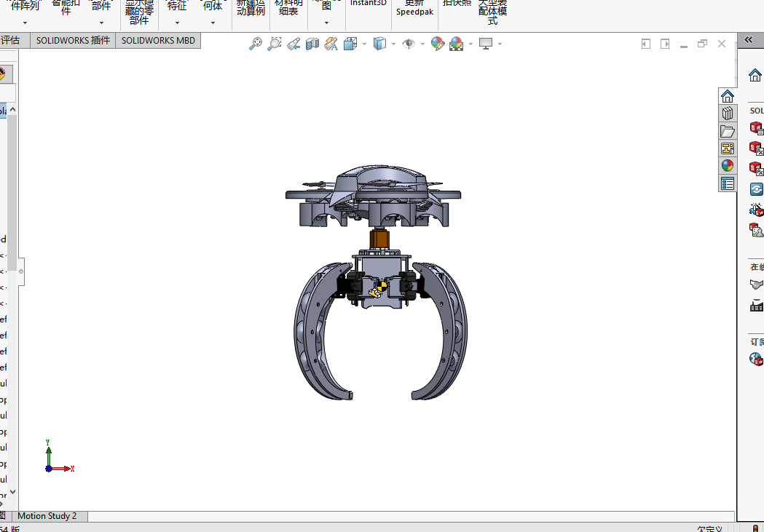
Task: Toggle the Section View icon
Action: (312, 44)
